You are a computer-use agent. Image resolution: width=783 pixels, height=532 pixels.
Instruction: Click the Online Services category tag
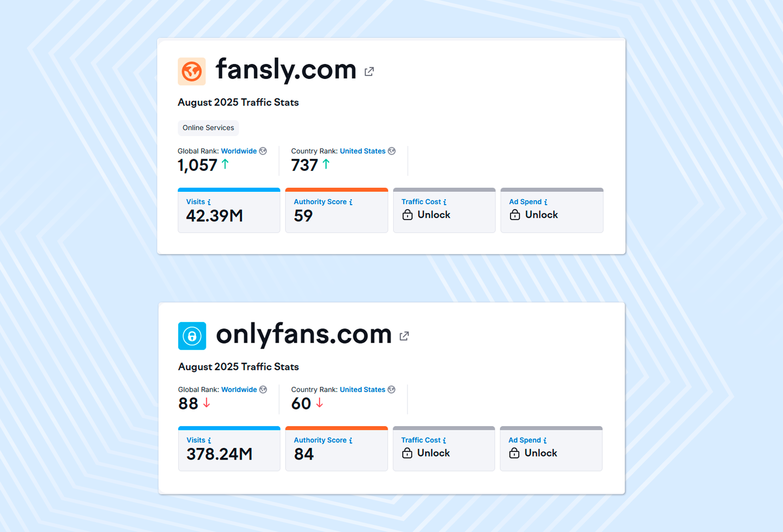pos(208,128)
